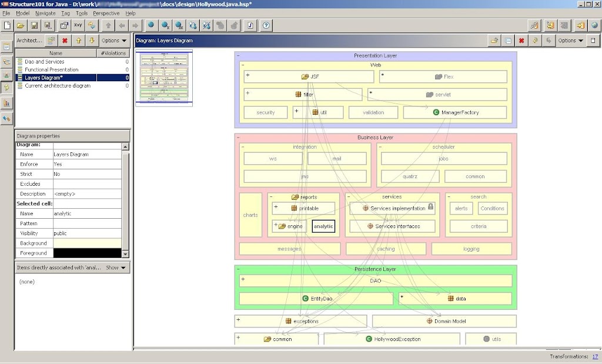Open the File menu
The width and height of the screenshot is (602, 364).
6,13
